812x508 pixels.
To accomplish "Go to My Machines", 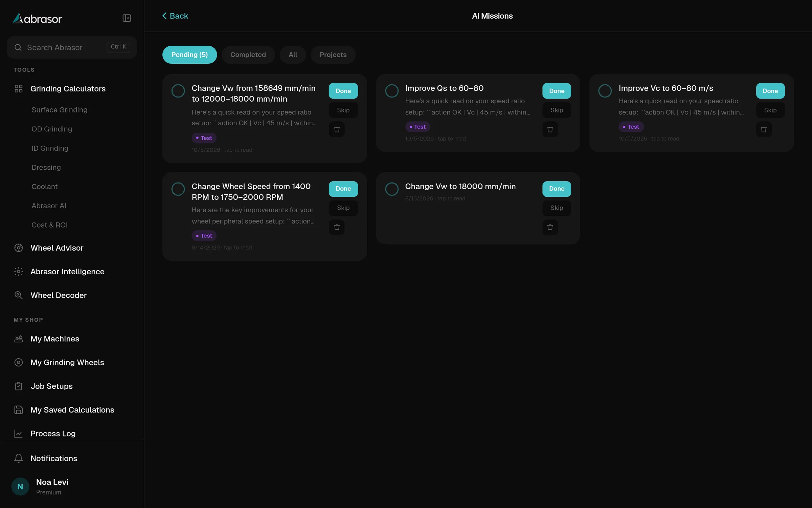I will [72, 339].
